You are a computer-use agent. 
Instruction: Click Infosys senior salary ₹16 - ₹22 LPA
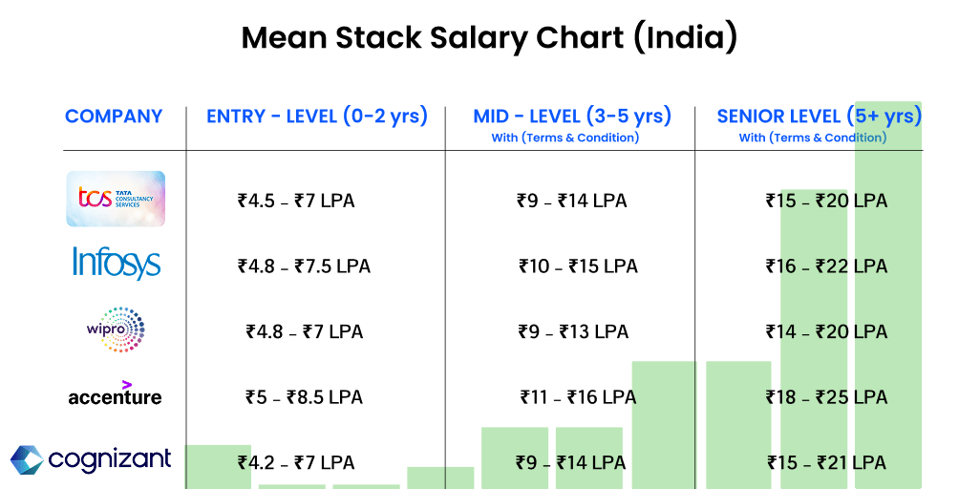[x=826, y=266]
